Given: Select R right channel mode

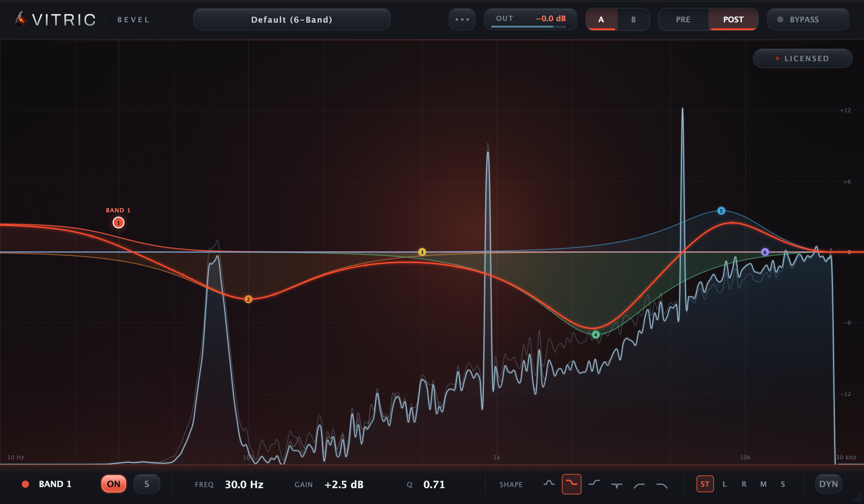Looking at the screenshot, I should point(744,484).
